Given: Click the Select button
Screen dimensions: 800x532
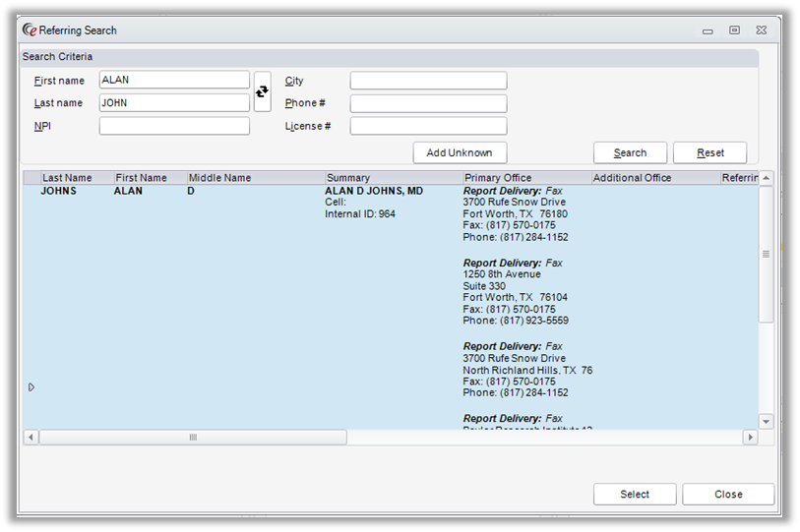Looking at the screenshot, I should (635, 495).
